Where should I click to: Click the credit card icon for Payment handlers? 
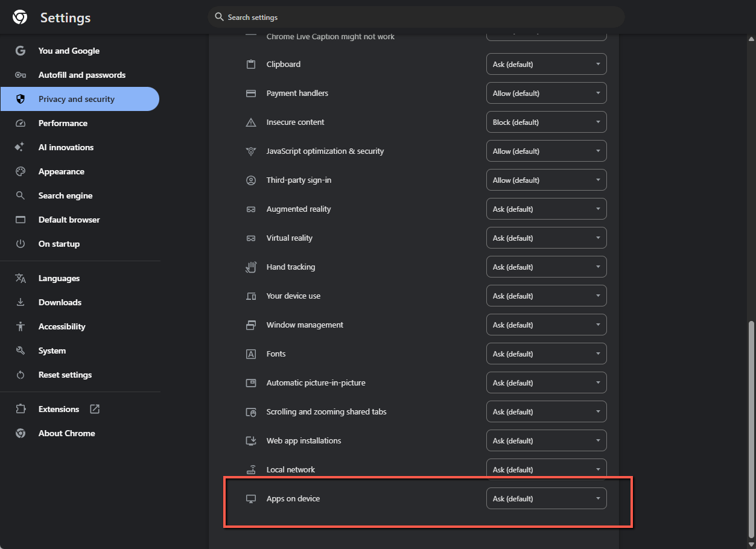click(x=251, y=93)
